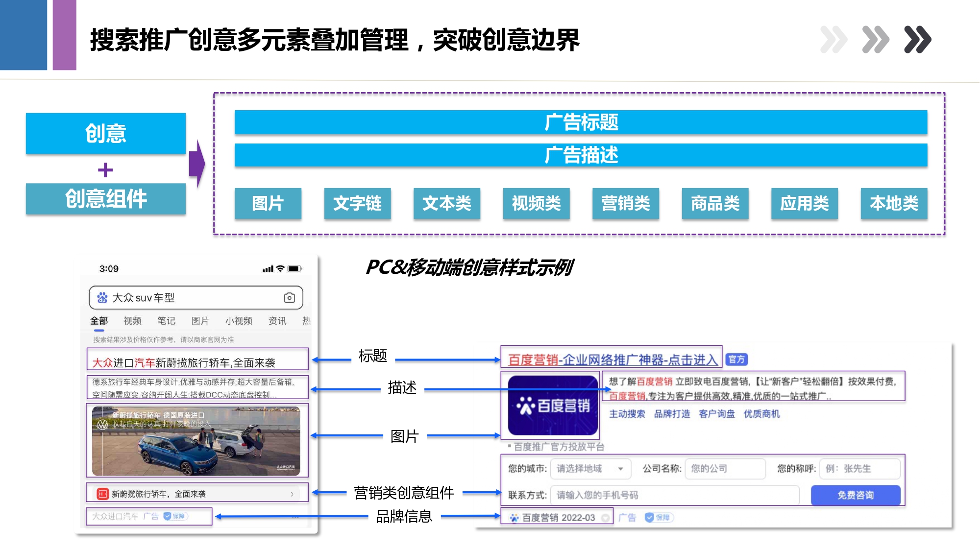Click the 免费咨询 button
Viewport: 980px width, 551px height.
[x=855, y=495]
